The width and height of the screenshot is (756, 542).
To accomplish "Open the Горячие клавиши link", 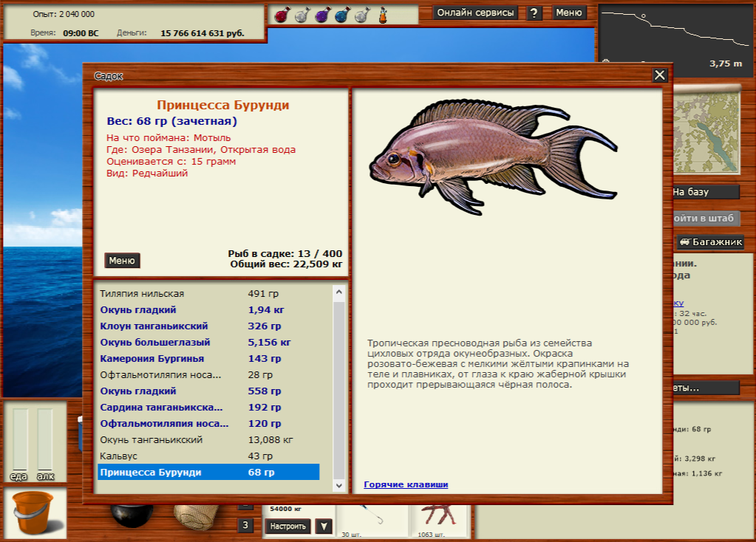I will pyautogui.click(x=406, y=484).
